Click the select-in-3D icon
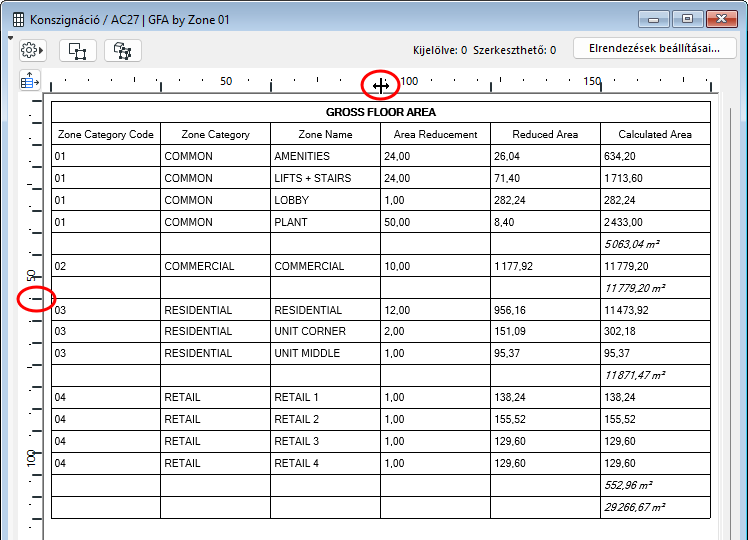 click(x=123, y=51)
